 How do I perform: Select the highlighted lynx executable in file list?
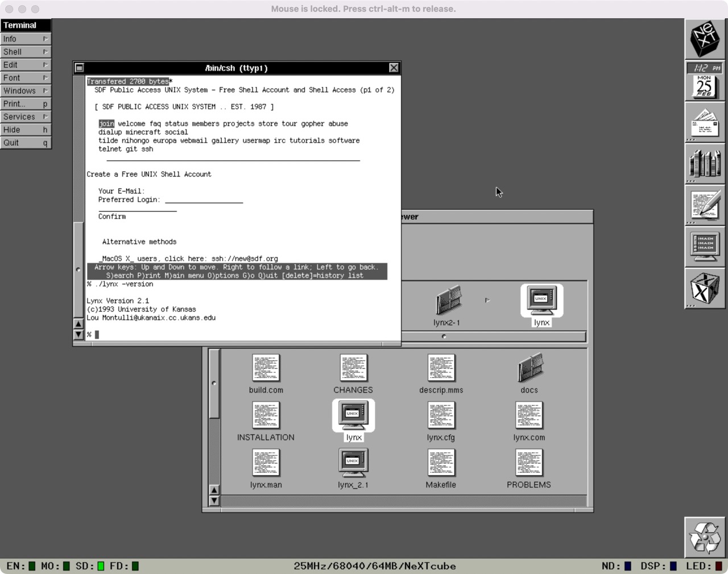tap(353, 415)
